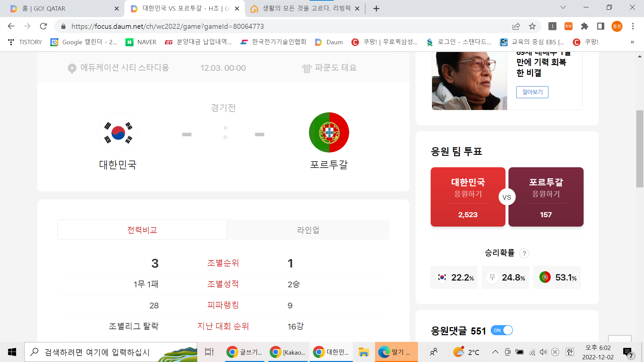The image size is (644, 362).
Task: Open File Explorer from the taskbar
Action: (x=364, y=352)
